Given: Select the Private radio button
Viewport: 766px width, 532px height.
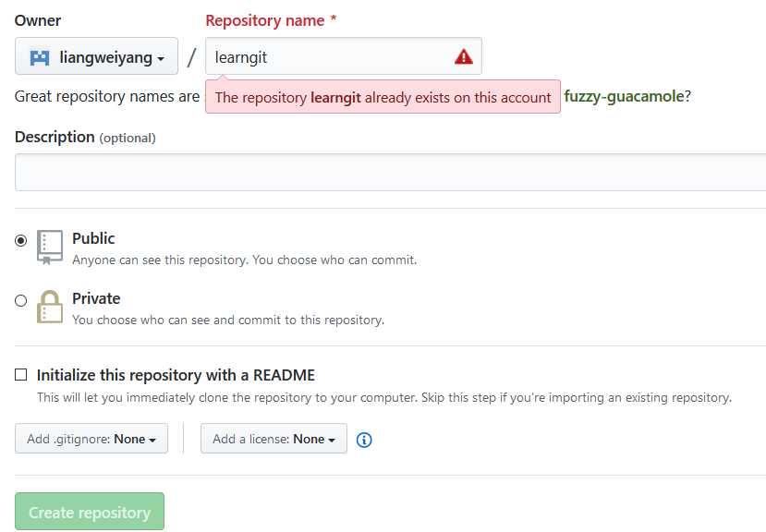Looking at the screenshot, I should click(x=21, y=300).
